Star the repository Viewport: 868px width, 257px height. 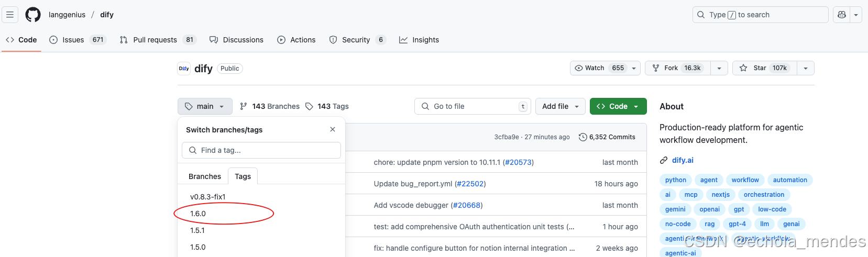click(765, 68)
